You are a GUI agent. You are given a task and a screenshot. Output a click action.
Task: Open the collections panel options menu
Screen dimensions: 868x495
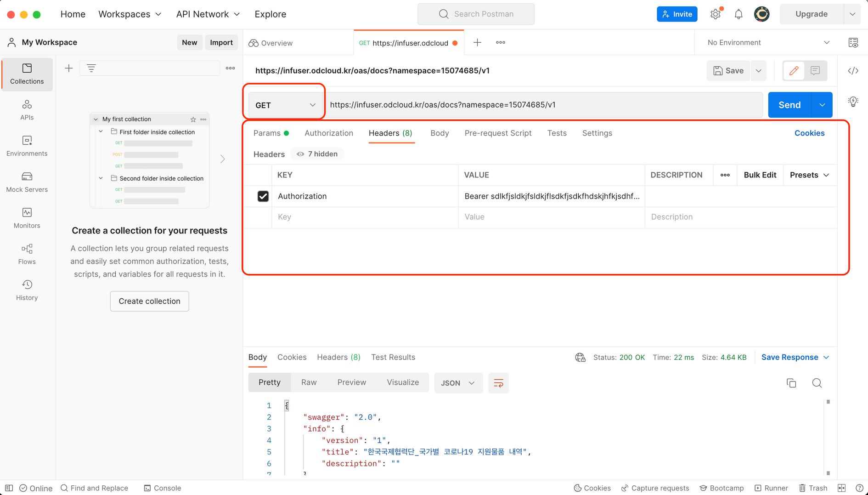pos(231,68)
